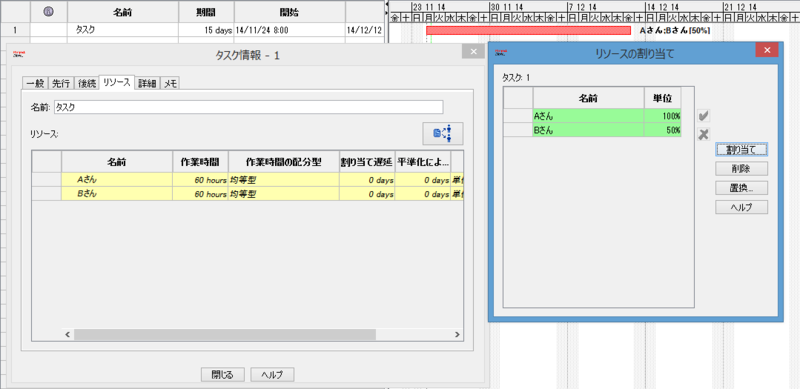
Task: Open the 詳細 tab
Action: coord(148,84)
